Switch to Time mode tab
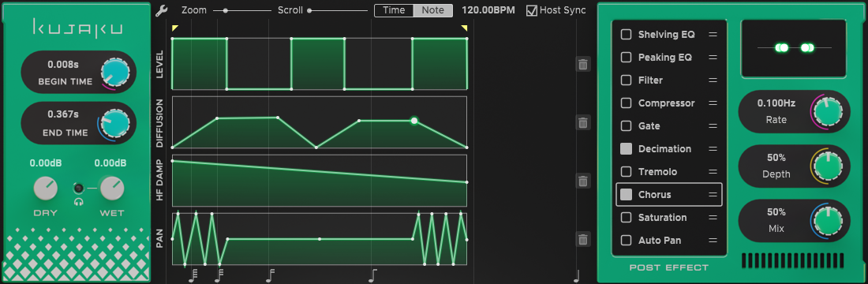Viewport: 868px width, 284px height. 394,10
